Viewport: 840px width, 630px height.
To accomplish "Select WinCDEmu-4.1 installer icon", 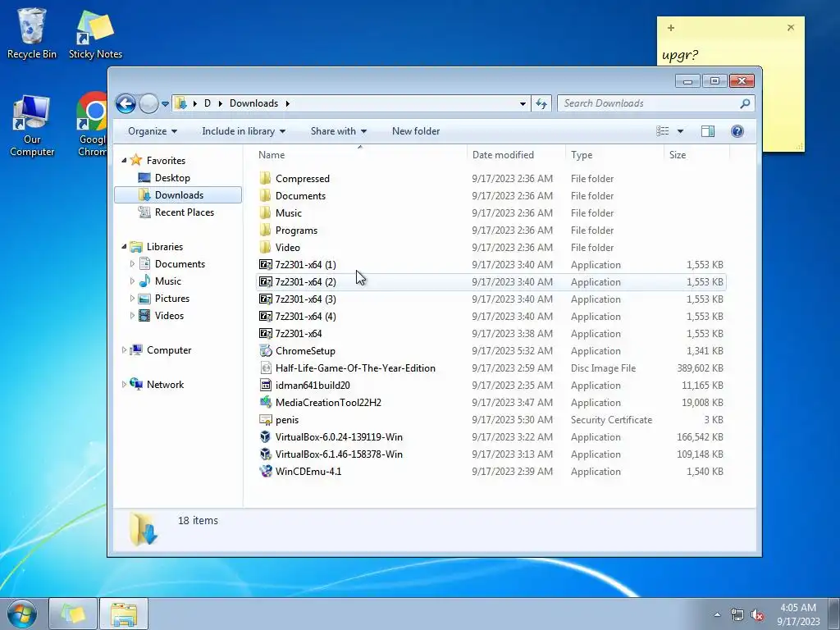I will [x=266, y=472].
